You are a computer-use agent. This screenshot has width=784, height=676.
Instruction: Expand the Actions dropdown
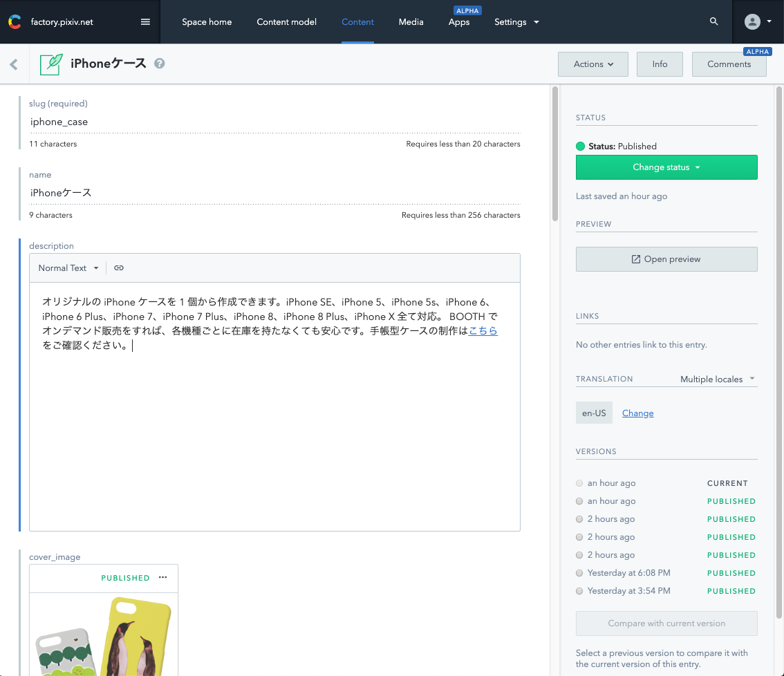coord(593,64)
